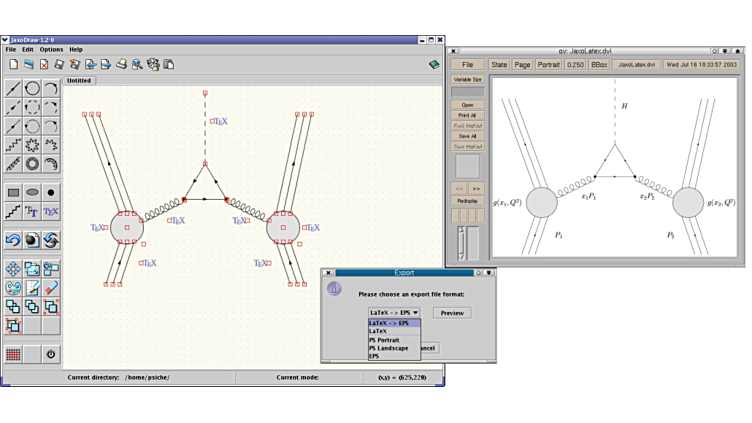Select PS Landscape export option

pyautogui.click(x=387, y=348)
